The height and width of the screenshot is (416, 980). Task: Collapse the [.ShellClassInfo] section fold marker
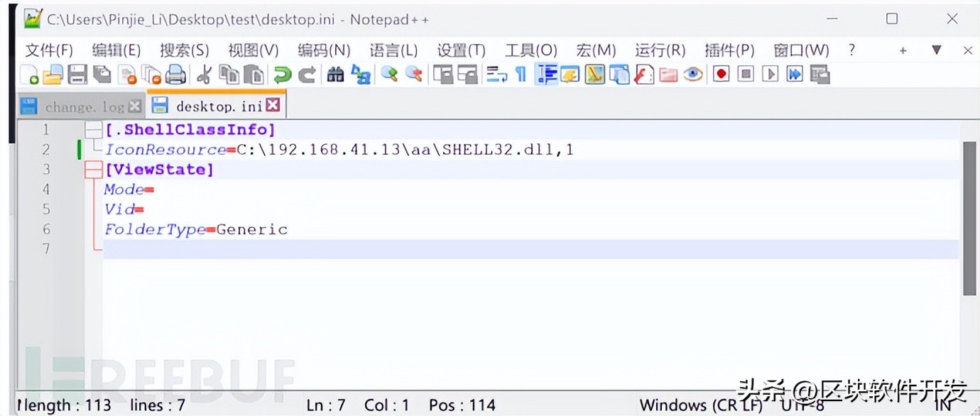pyautogui.click(x=93, y=130)
